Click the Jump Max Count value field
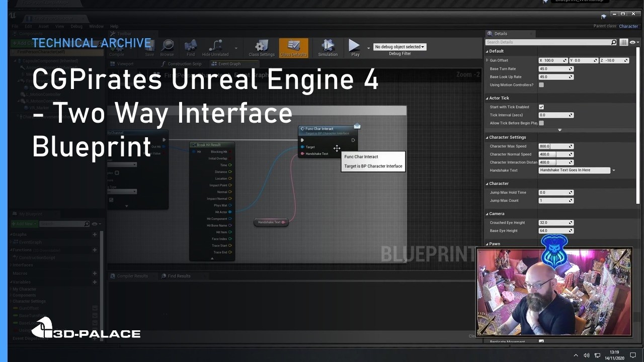Viewport: 644px width, 362px height. click(x=556, y=201)
